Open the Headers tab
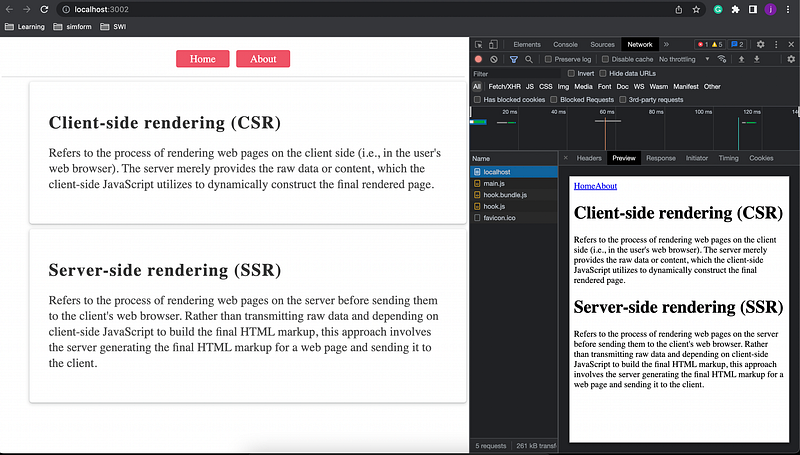The image size is (800, 455). coord(589,158)
